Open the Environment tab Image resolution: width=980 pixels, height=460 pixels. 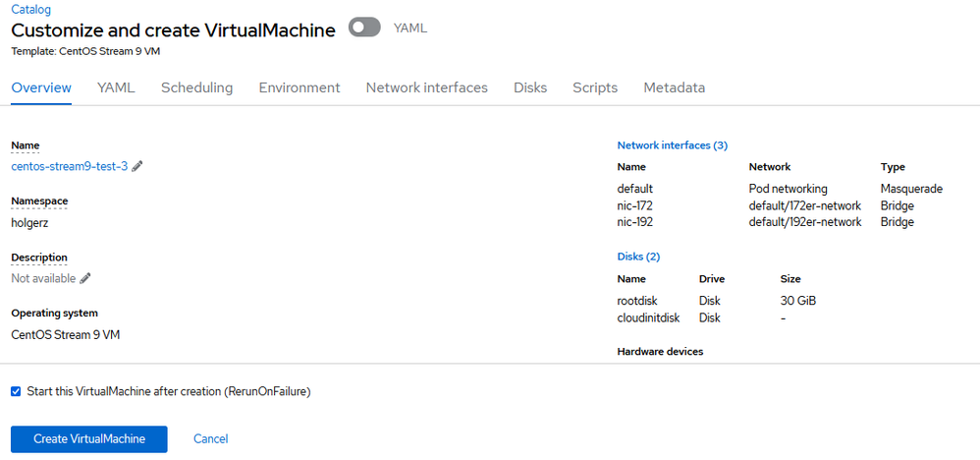(x=299, y=87)
